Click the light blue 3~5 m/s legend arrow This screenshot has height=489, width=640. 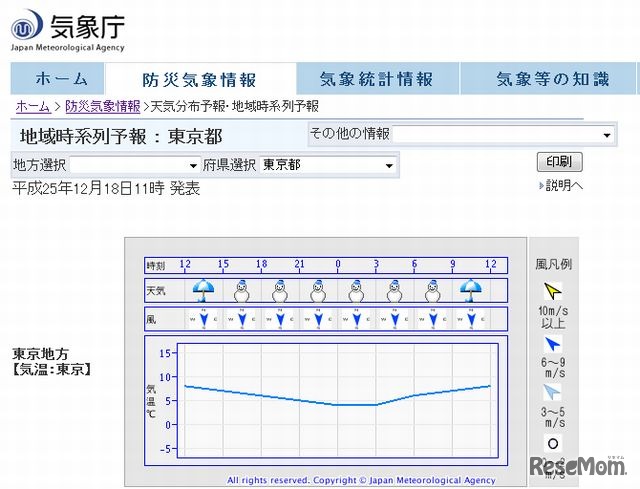click(x=553, y=392)
